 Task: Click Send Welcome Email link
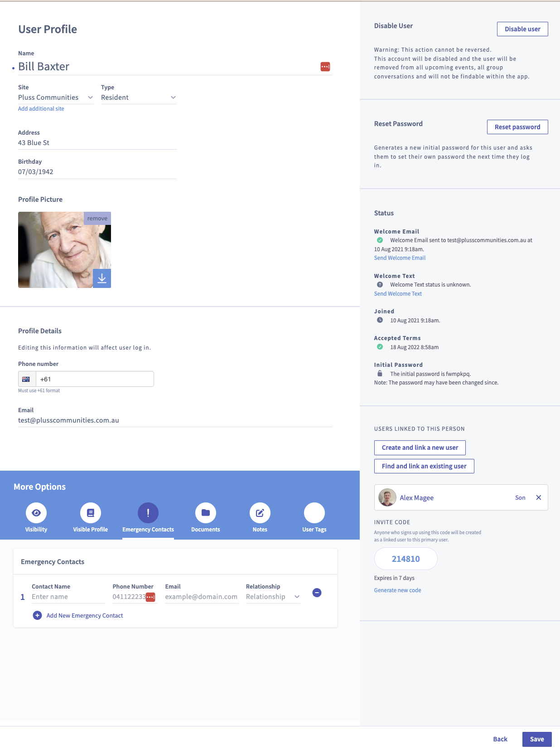pos(400,258)
